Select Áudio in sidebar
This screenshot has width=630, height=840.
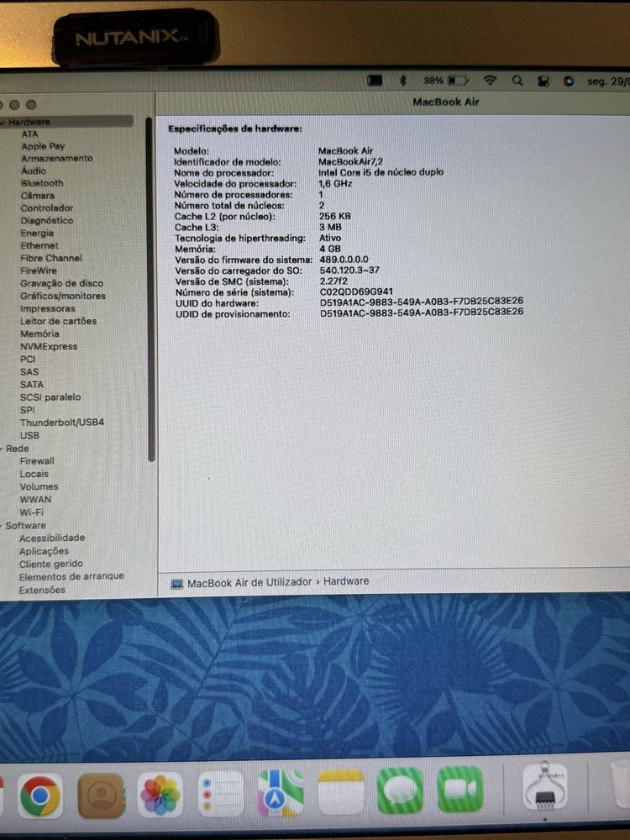[34, 171]
